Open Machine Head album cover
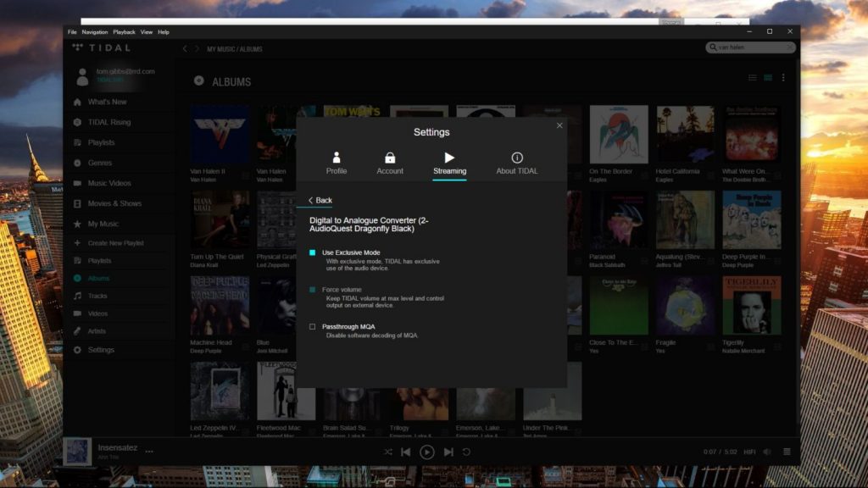Viewport: 868px width, 488px height. click(x=220, y=305)
